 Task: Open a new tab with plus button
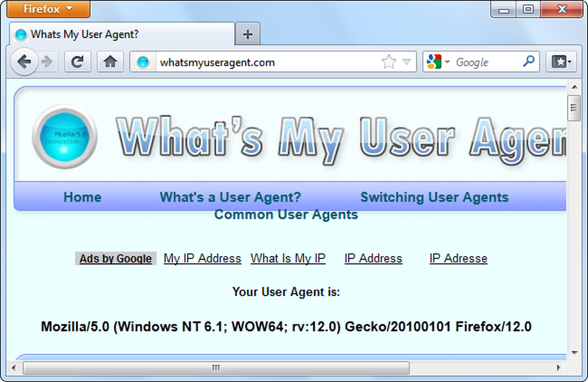248,35
